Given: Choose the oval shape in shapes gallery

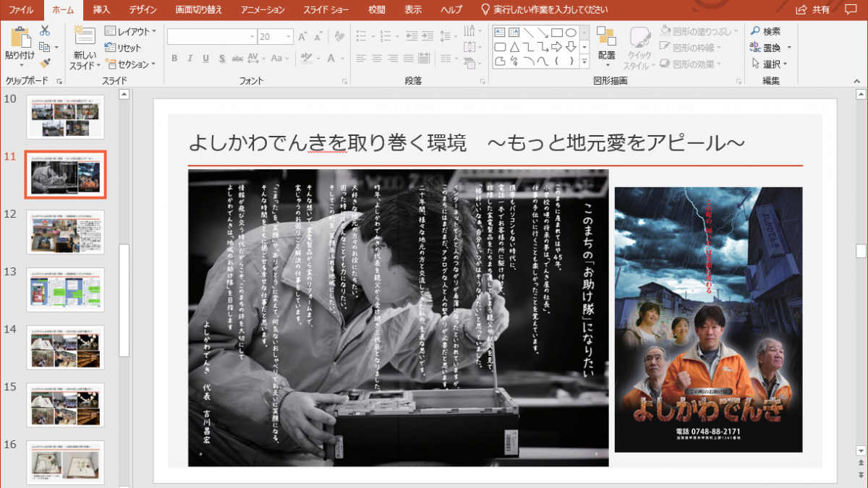Looking at the screenshot, I should pyautogui.click(x=571, y=33).
